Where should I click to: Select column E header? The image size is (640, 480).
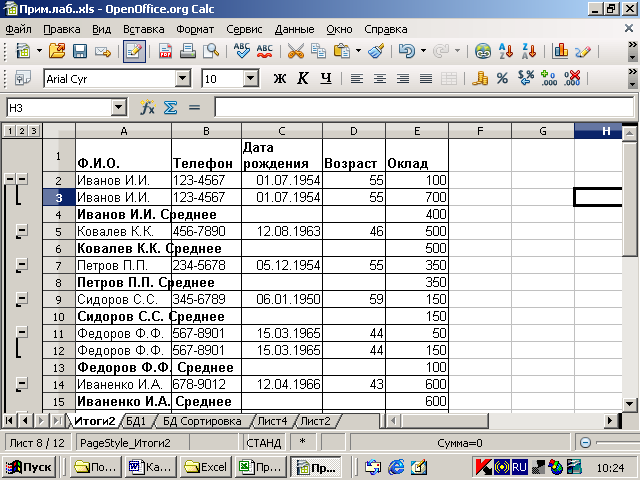click(417, 131)
